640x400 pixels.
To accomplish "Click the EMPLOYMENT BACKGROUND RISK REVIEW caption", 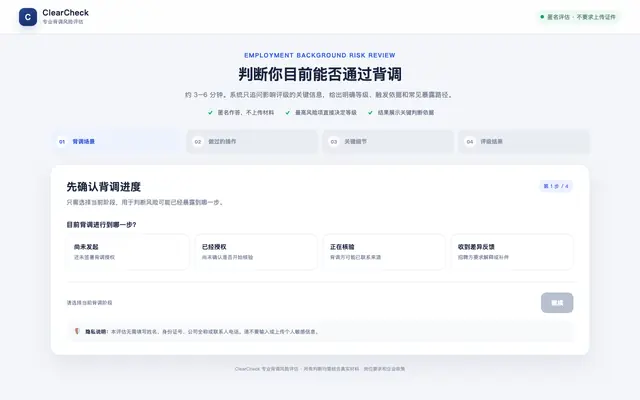I will (320, 55).
